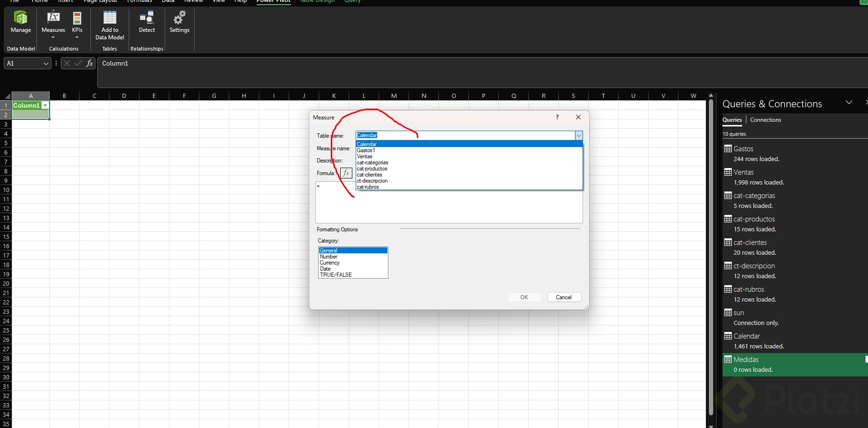Choose ct-descripcion in Table name list
This screenshot has height=428, width=868.
469,181
